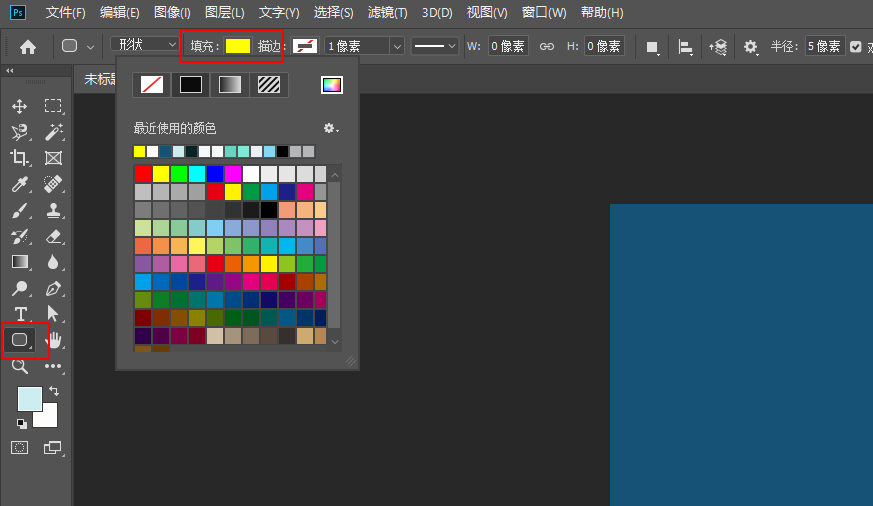
Task: Swap foreground and background colors
Action: tap(54, 391)
